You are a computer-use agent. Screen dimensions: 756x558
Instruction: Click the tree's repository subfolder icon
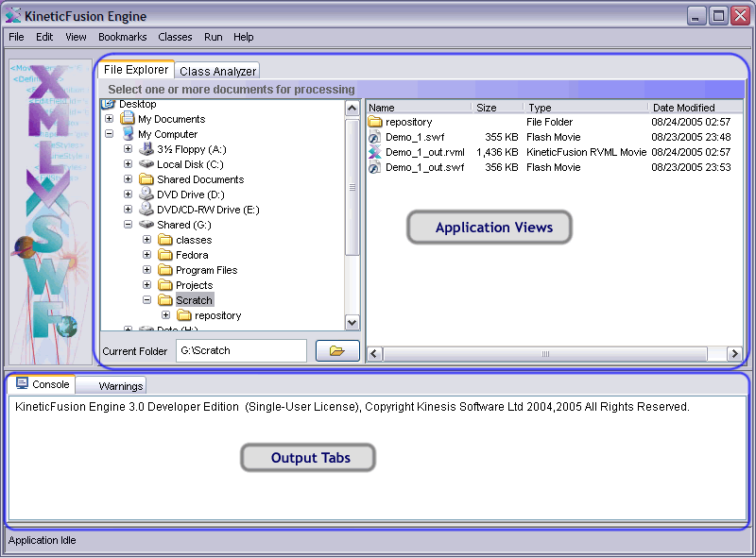184,315
